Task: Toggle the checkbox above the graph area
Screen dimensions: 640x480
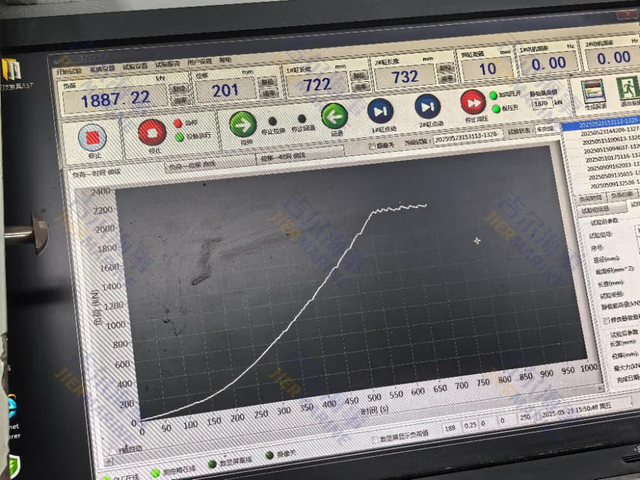Action: click(373, 144)
